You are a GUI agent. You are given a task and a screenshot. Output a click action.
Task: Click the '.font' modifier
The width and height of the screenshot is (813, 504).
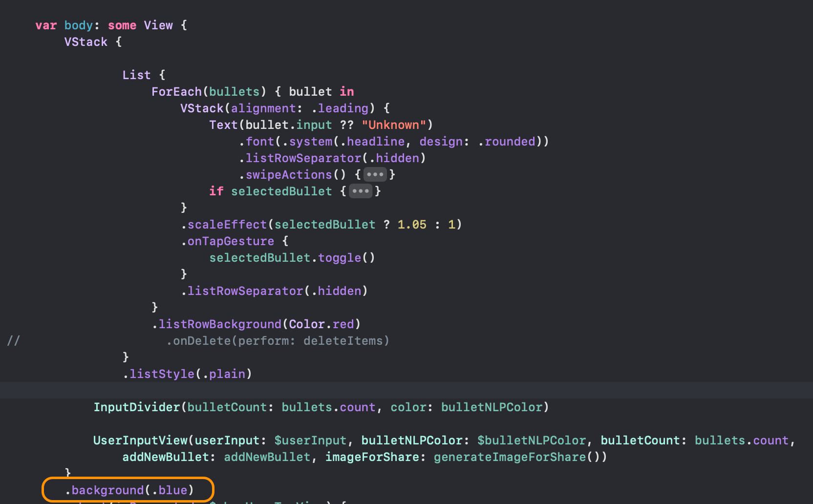click(x=257, y=142)
